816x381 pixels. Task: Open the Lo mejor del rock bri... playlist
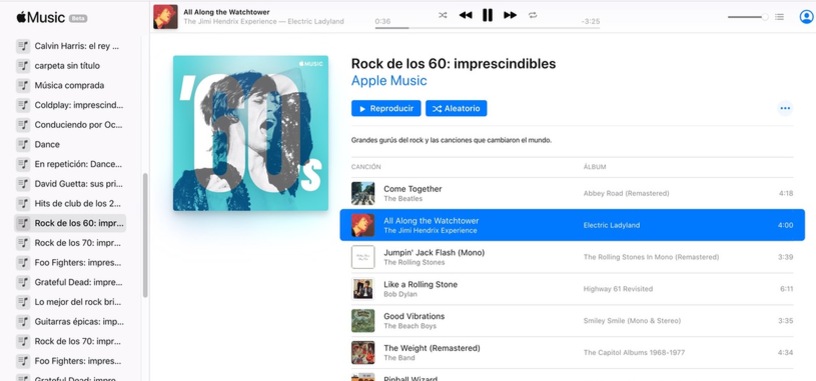(70, 302)
